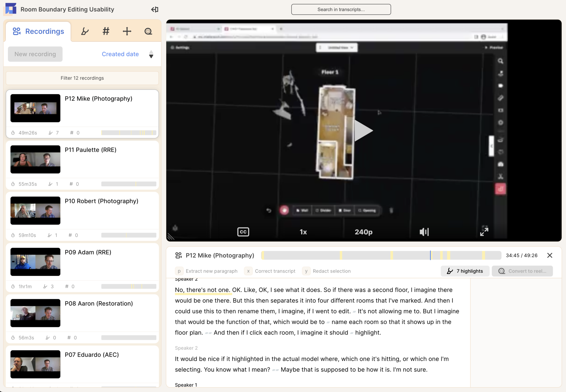Image resolution: width=566 pixels, height=392 pixels.
Task: Change the 1x playback speed
Action: click(303, 232)
